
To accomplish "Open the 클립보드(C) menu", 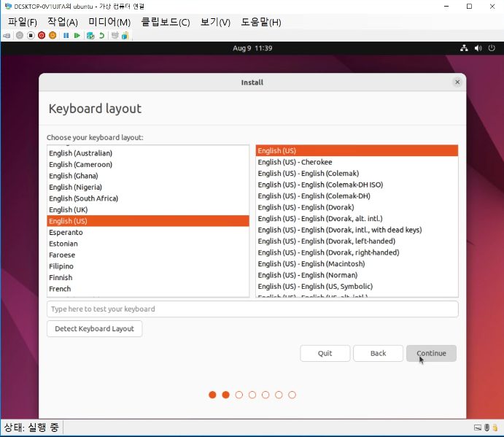I will click(166, 22).
